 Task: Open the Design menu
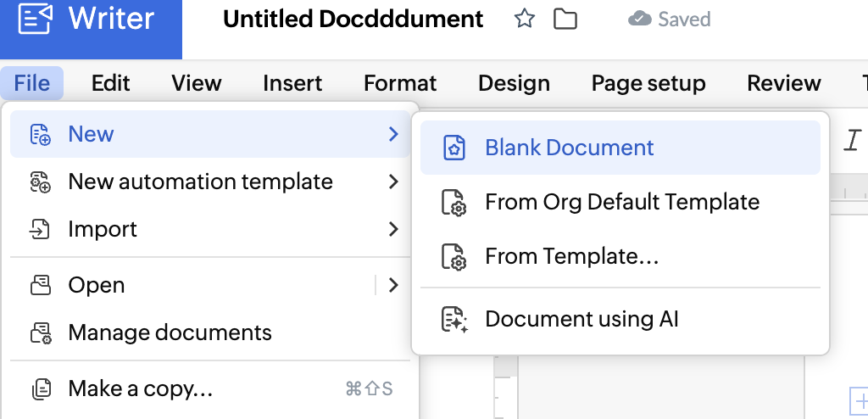(514, 83)
